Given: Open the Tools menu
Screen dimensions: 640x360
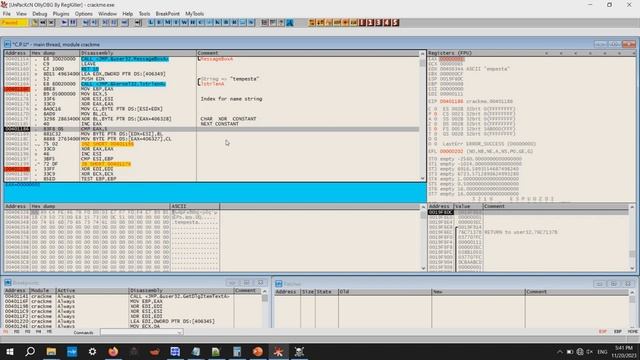Looking at the screenshot, I should coord(144,13).
